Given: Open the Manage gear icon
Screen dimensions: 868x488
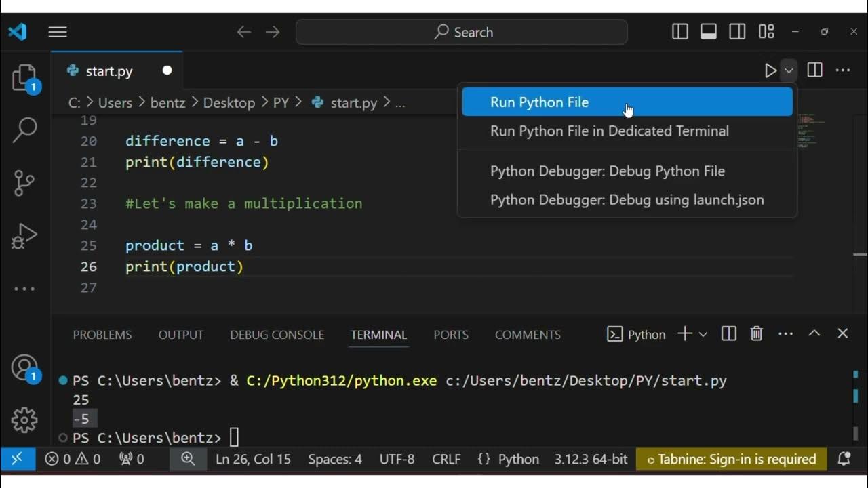Looking at the screenshot, I should pos(24,420).
